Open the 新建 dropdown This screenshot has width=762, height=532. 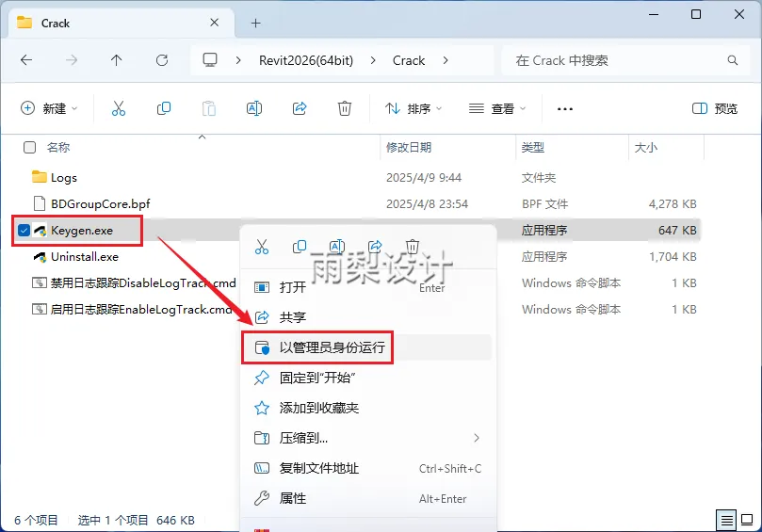coord(49,108)
